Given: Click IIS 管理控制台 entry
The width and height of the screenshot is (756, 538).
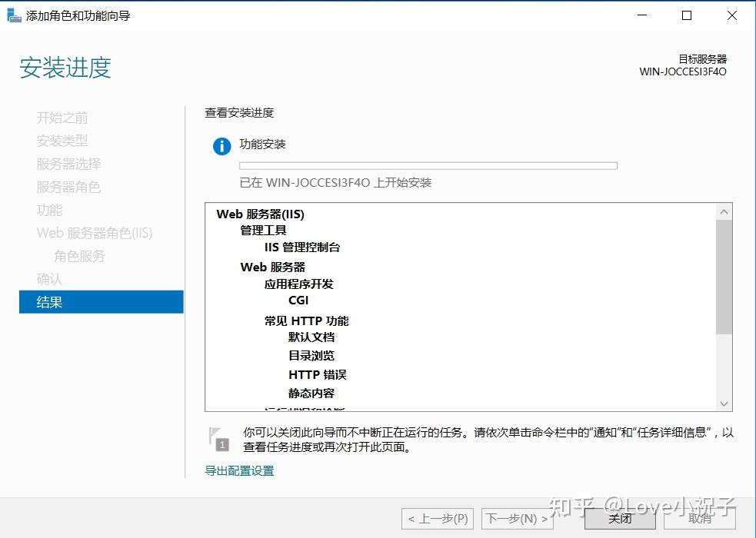Looking at the screenshot, I should 302,247.
